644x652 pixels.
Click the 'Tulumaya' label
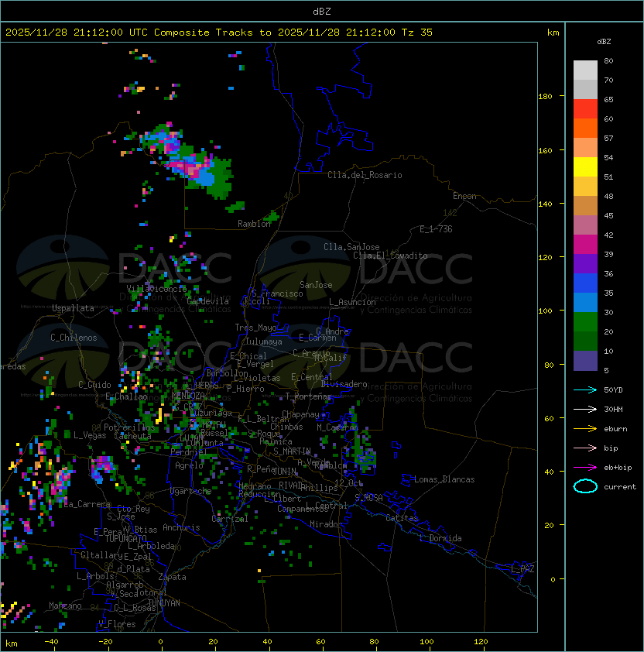264,341
